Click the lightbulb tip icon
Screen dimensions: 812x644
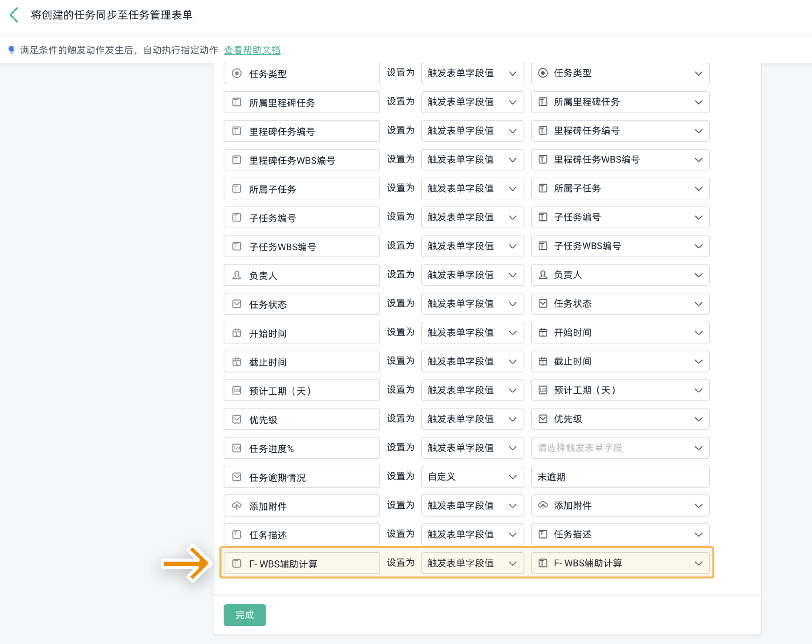11,50
